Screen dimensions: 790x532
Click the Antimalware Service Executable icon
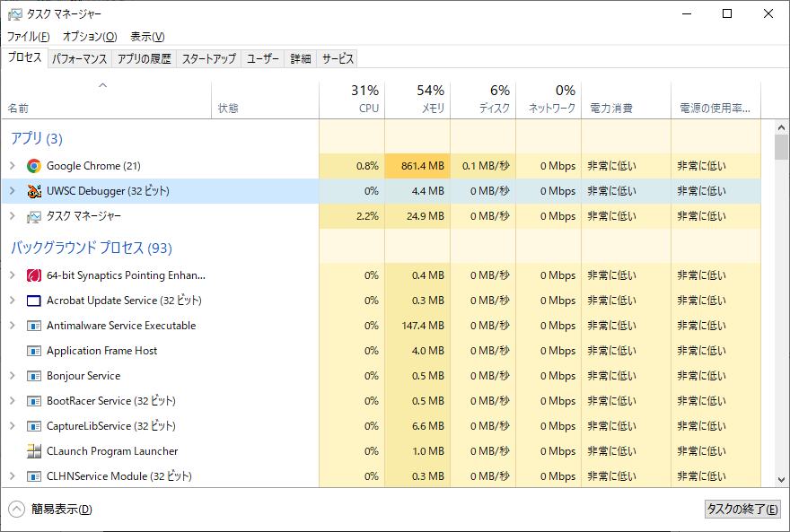pyautogui.click(x=34, y=326)
